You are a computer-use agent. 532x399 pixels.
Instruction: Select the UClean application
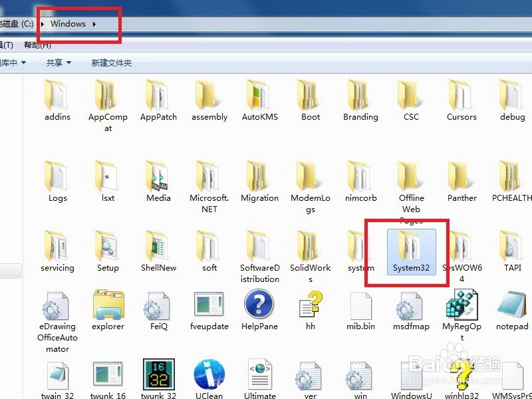tap(209, 379)
